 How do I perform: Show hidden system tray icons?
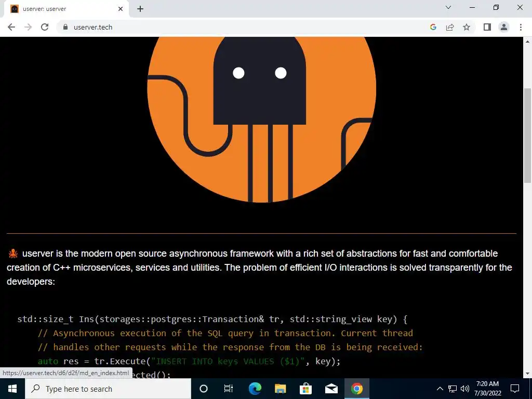[440, 389]
